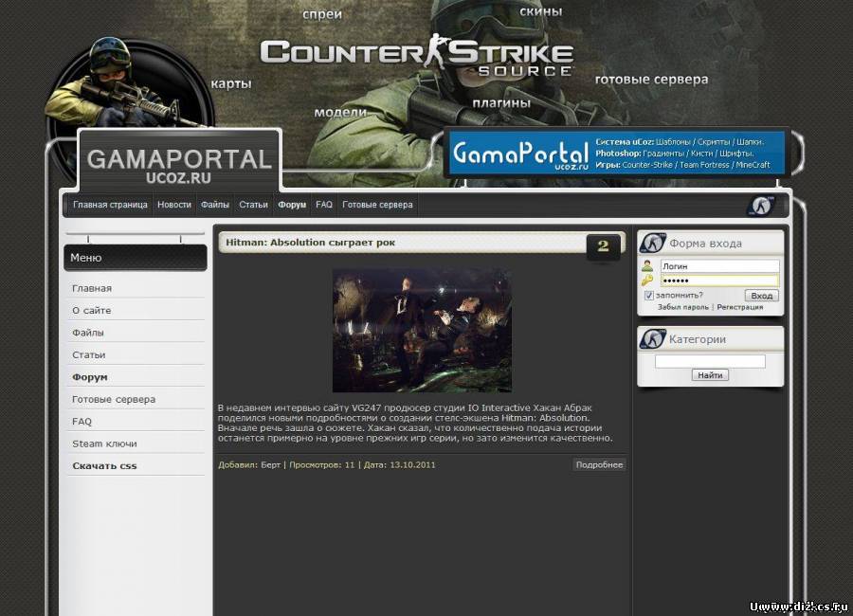Open Steam ключи from the sidebar menu
The image size is (853, 616).
(104, 444)
